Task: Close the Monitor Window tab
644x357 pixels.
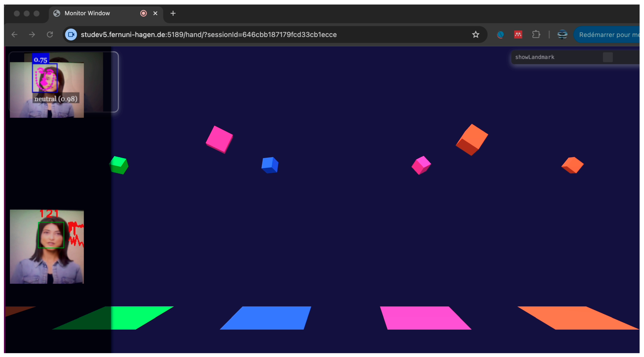Action: [x=155, y=13]
